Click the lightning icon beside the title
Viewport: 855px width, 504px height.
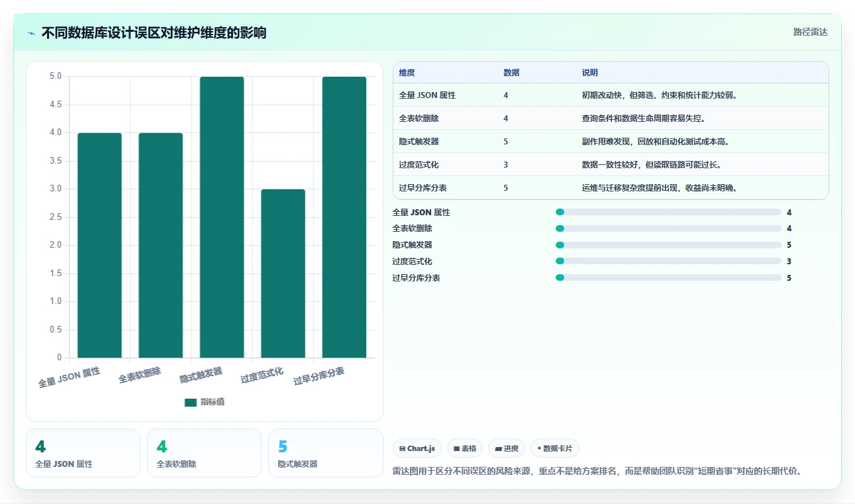[x=32, y=33]
